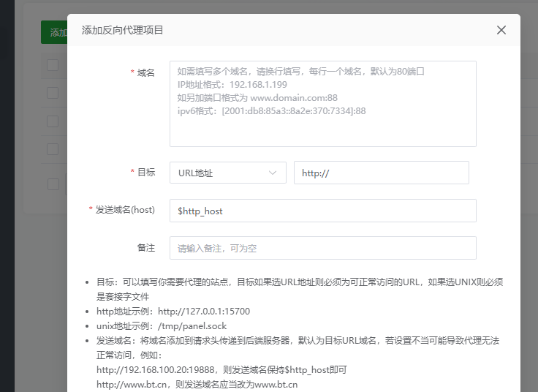Click the $http_host send domain field
Screen dimensions: 538x392
323,211
